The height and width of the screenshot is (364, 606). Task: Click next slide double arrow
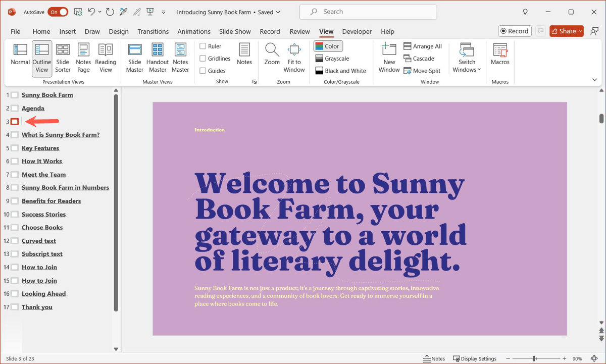(x=601, y=339)
